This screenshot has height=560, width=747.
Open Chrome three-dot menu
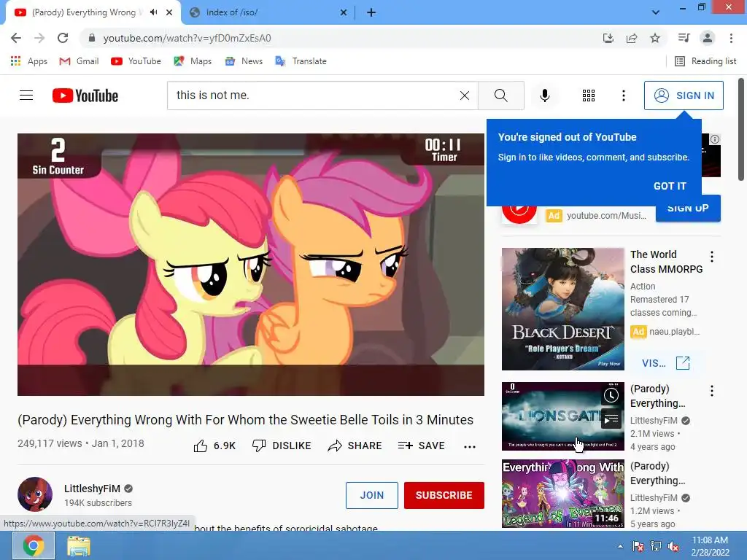[731, 38]
